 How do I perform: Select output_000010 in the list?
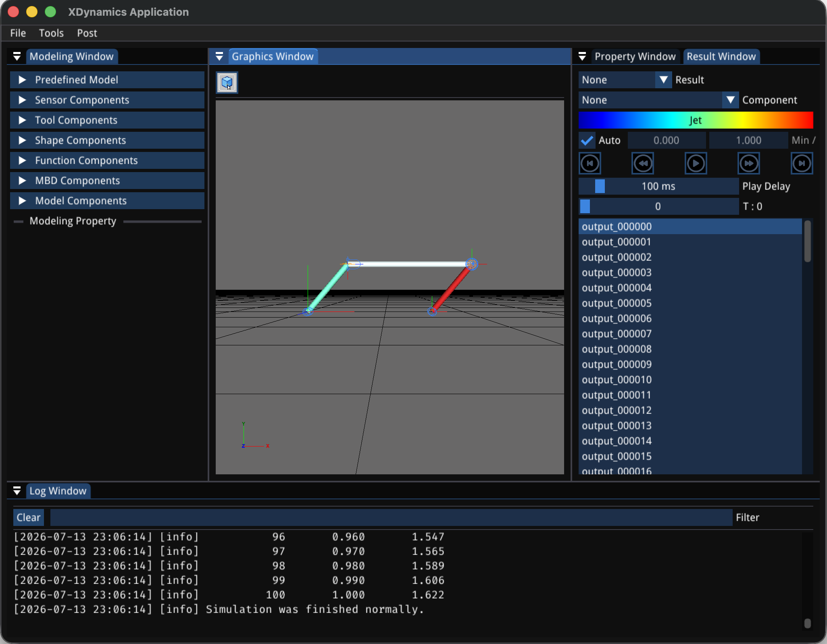(690, 380)
